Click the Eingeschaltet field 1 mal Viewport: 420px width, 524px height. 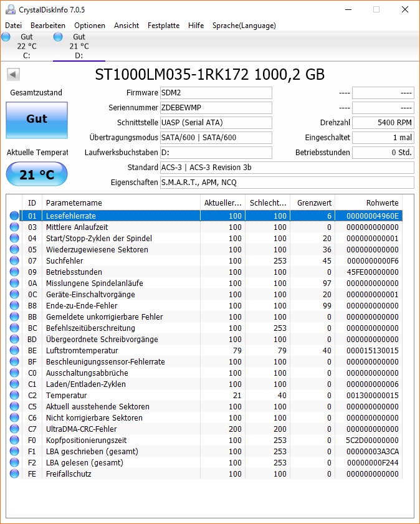pyautogui.click(x=383, y=137)
